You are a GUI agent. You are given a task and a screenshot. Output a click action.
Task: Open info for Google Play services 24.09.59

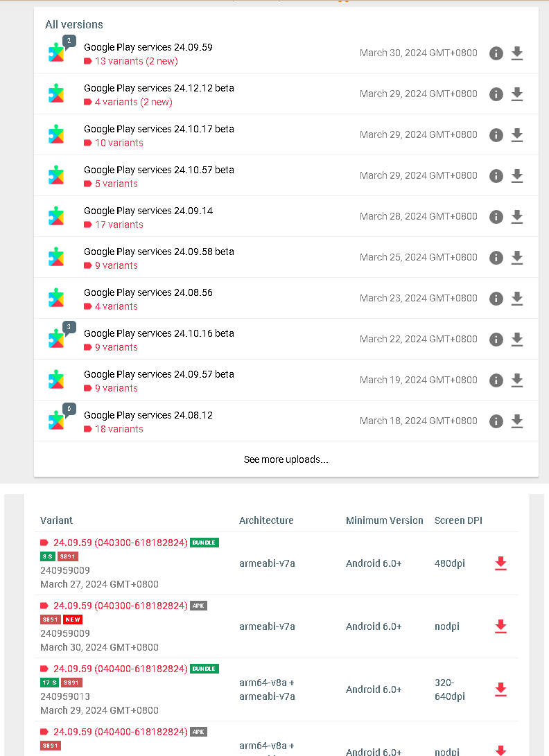point(496,53)
